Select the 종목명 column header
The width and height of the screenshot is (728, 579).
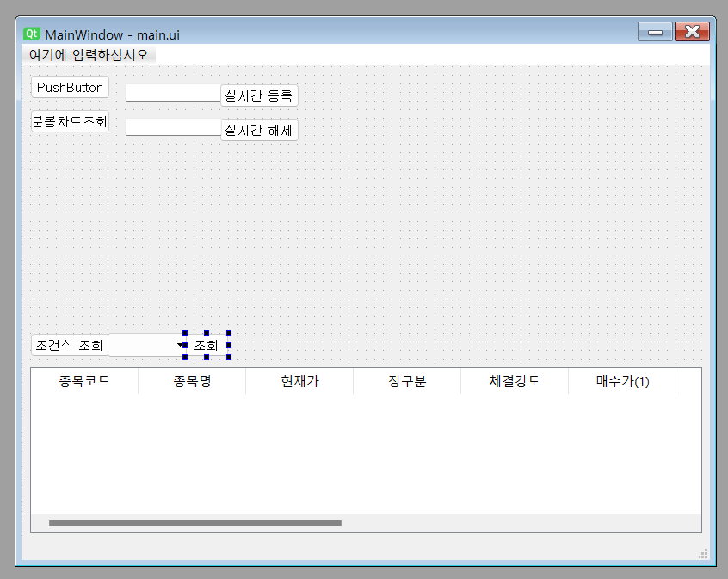pos(192,381)
